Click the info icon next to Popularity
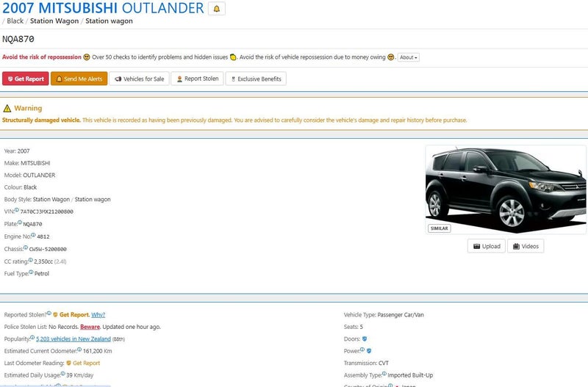 [33, 339]
